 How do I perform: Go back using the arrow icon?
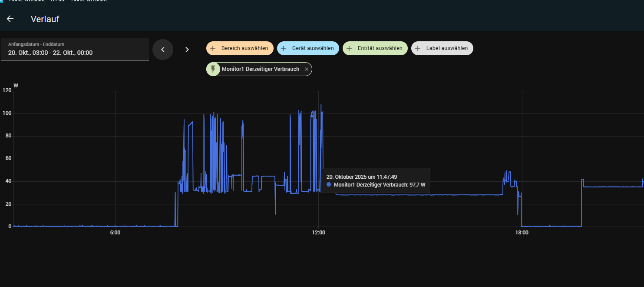[x=10, y=19]
